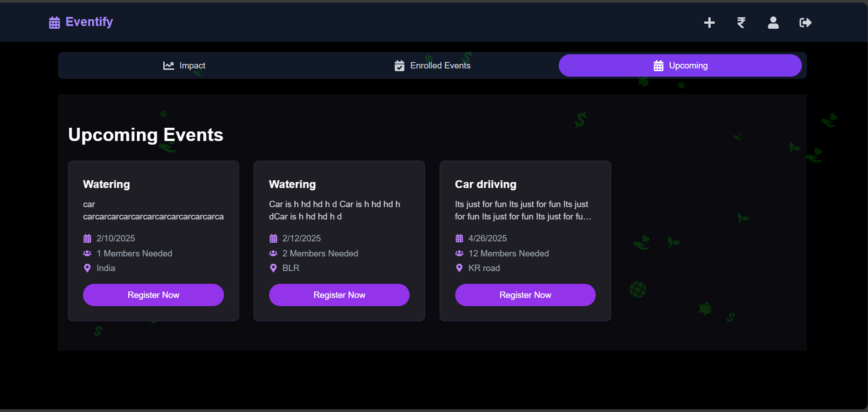The image size is (868, 412).
Task: Click location pin icon next to BLR
Action: tap(273, 268)
